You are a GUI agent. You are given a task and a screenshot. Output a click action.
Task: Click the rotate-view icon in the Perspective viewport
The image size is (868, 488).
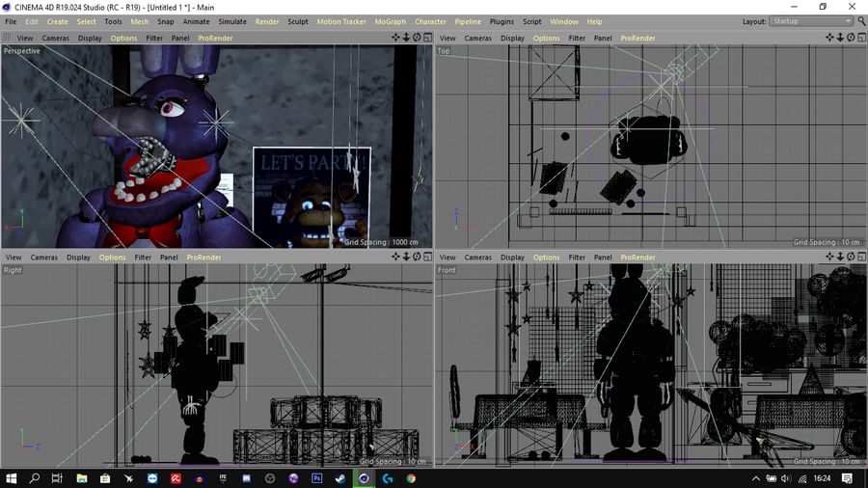pyautogui.click(x=417, y=38)
